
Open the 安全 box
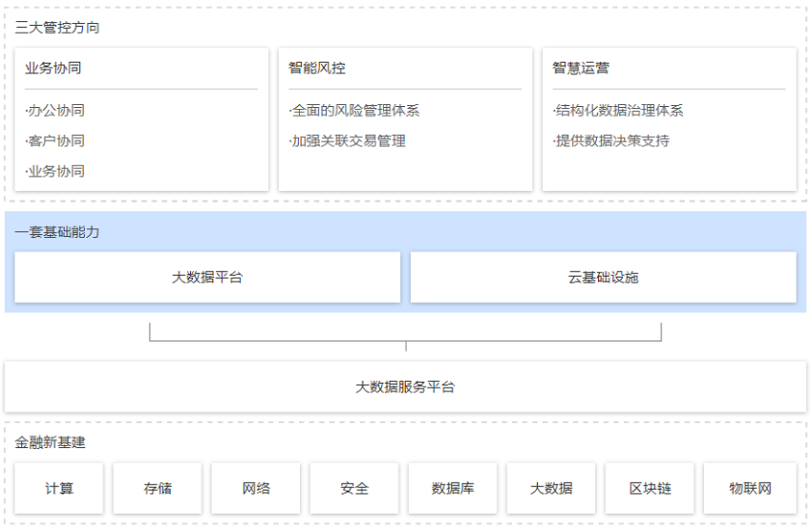354,488
